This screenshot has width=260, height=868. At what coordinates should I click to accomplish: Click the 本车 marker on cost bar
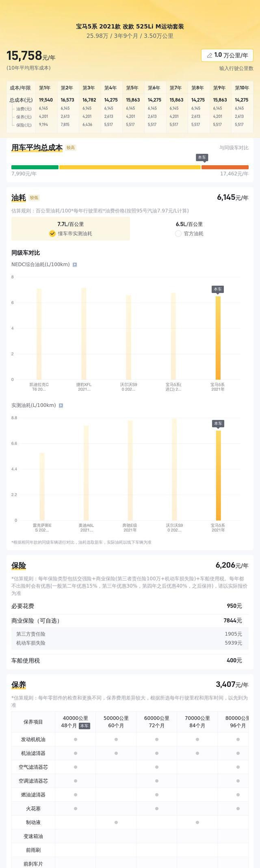[x=202, y=157]
